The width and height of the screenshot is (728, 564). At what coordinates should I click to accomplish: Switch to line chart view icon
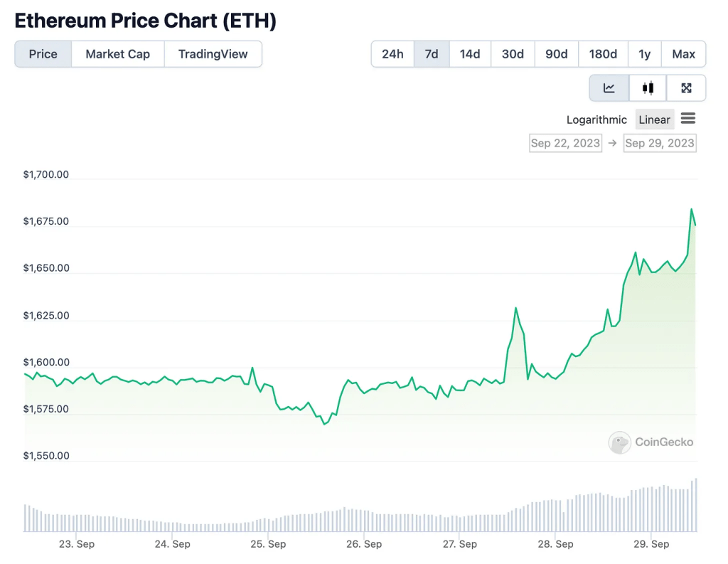pos(609,88)
